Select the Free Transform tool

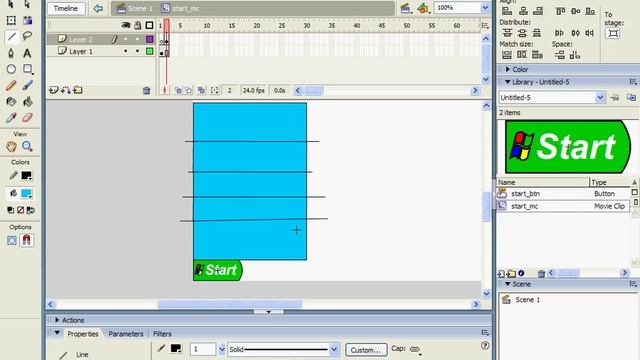pos(11,20)
